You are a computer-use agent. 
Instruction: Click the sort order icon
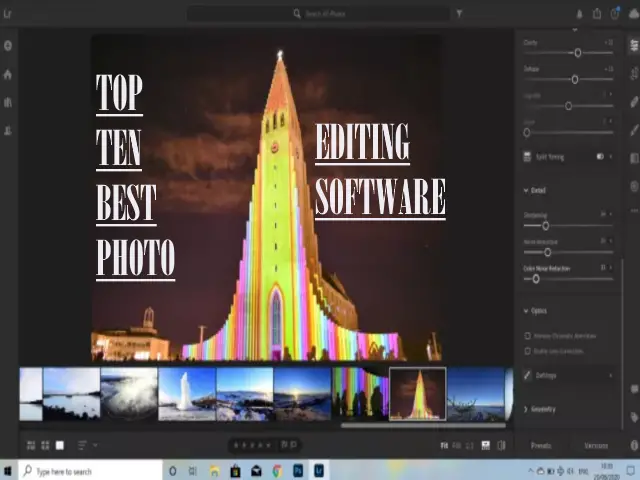pos(82,445)
